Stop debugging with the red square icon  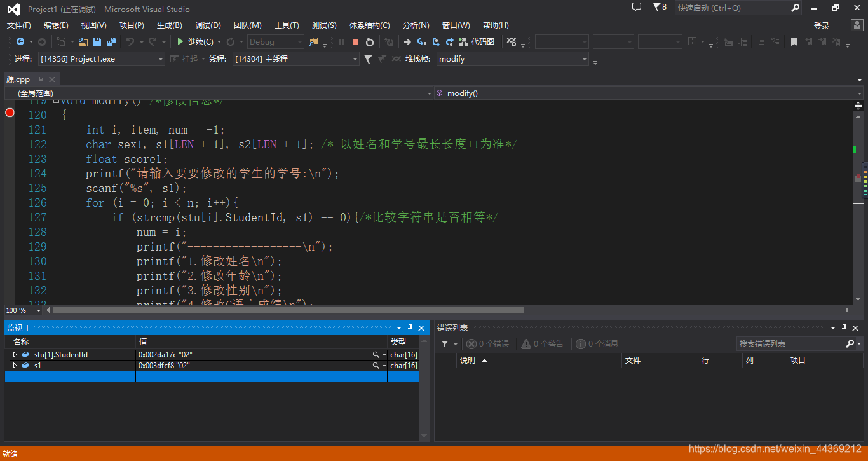coord(356,42)
